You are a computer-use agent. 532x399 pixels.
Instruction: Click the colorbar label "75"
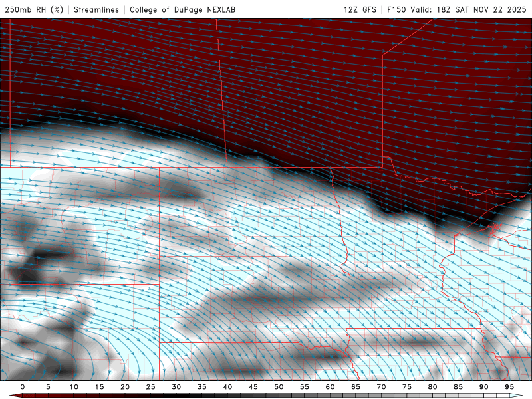[407, 387]
